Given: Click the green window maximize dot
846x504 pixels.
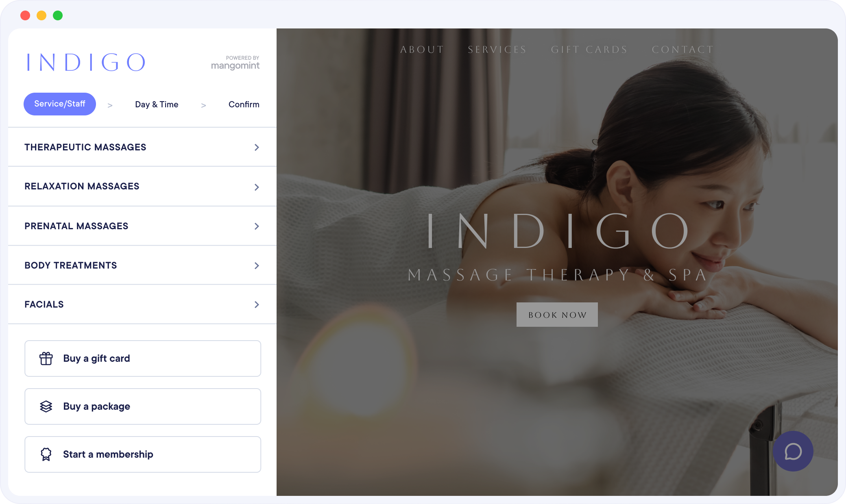Looking at the screenshot, I should (58, 15).
